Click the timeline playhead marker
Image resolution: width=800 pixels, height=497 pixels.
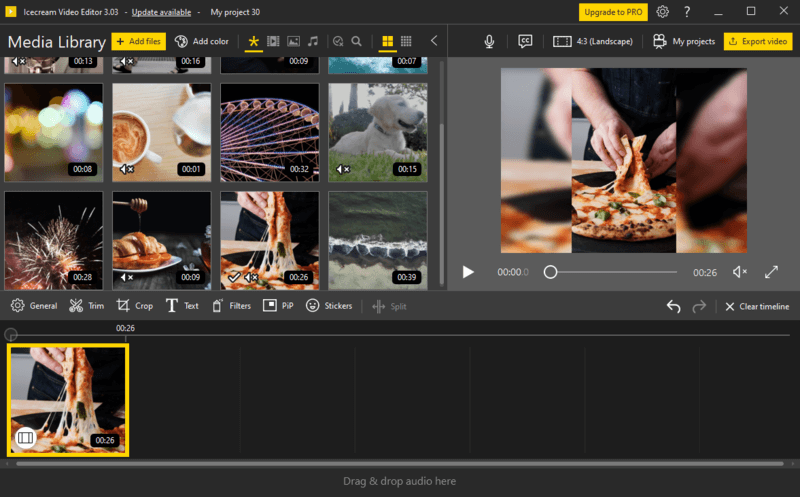(11, 334)
